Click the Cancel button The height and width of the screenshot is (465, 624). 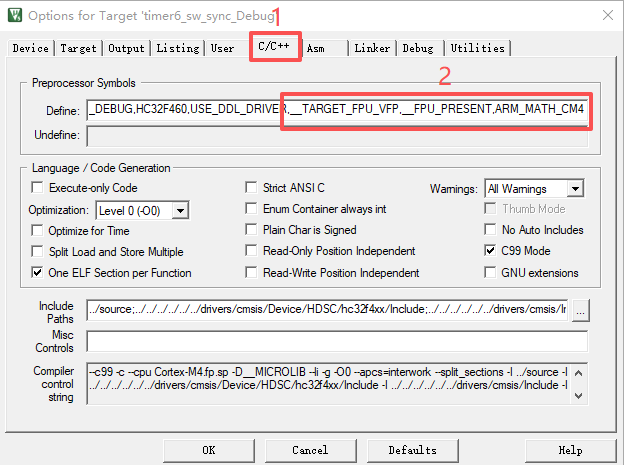click(310, 450)
